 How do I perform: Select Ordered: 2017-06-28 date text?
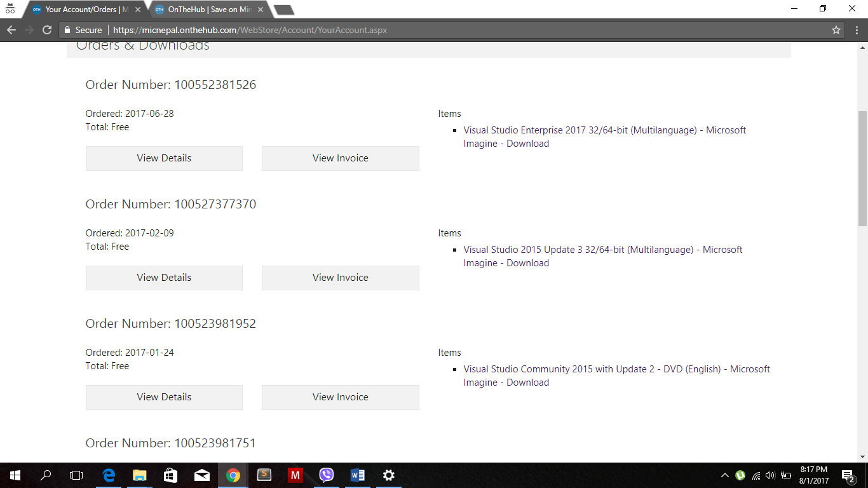[x=130, y=114]
